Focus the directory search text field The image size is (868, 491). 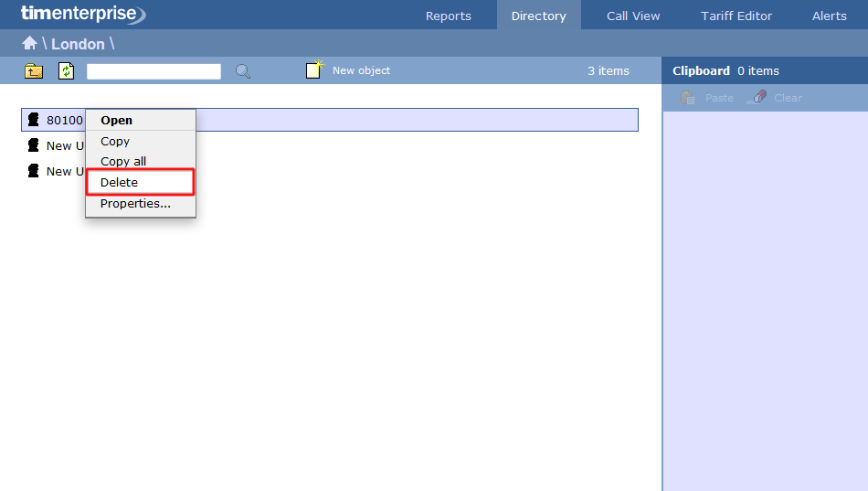click(x=153, y=71)
